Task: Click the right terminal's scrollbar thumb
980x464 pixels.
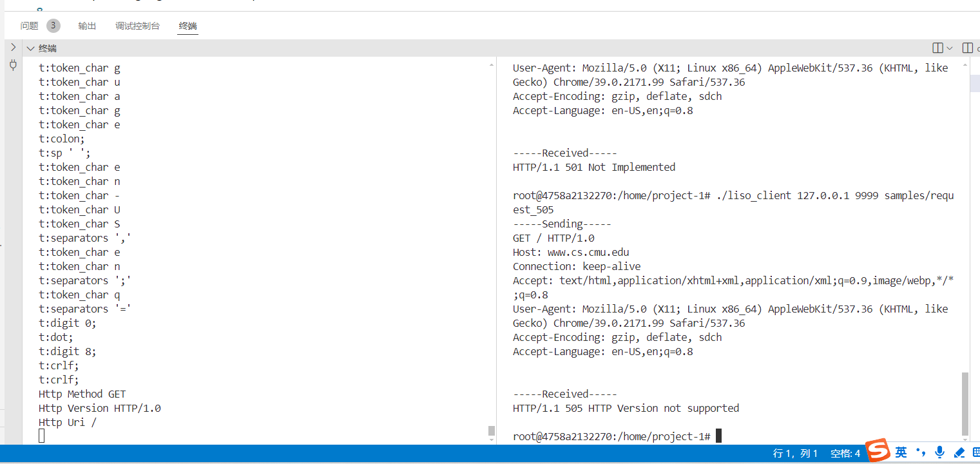Action: (x=965, y=403)
